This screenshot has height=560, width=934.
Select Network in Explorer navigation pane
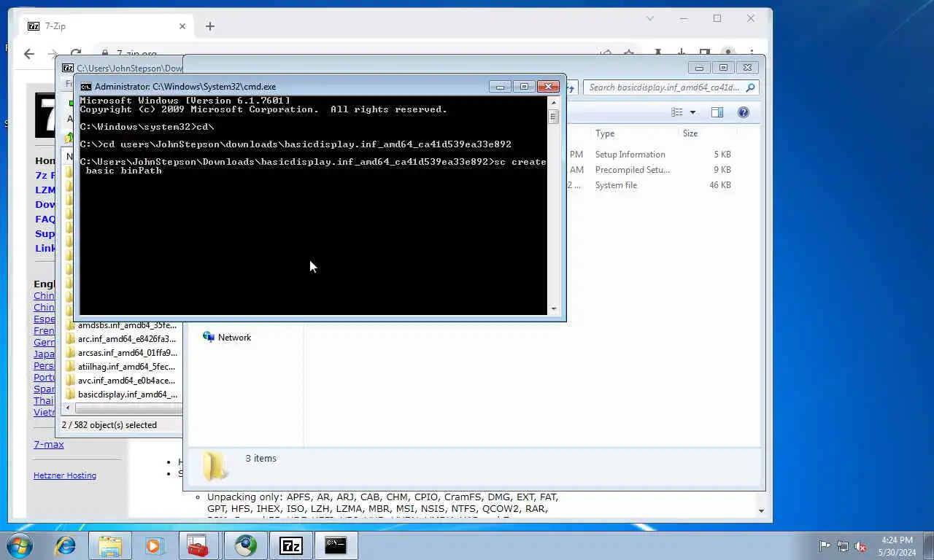pyautogui.click(x=234, y=338)
